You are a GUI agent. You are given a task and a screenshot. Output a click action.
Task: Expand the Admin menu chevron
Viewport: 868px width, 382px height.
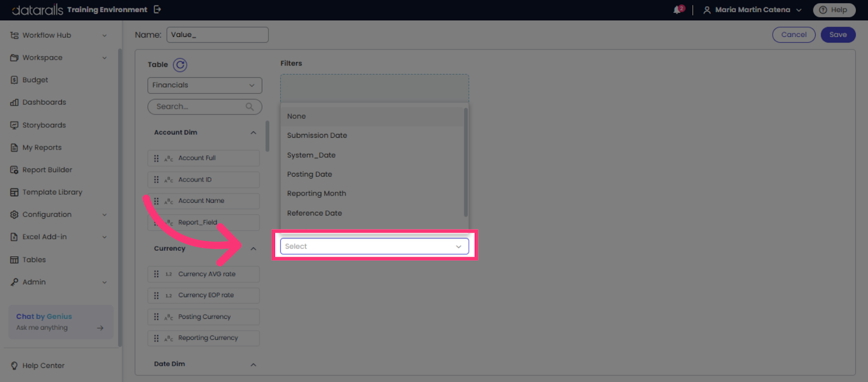click(104, 282)
